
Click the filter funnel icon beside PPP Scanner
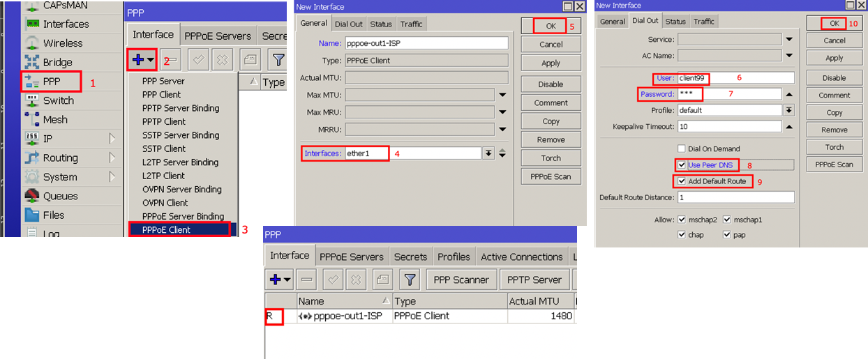coord(410,280)
